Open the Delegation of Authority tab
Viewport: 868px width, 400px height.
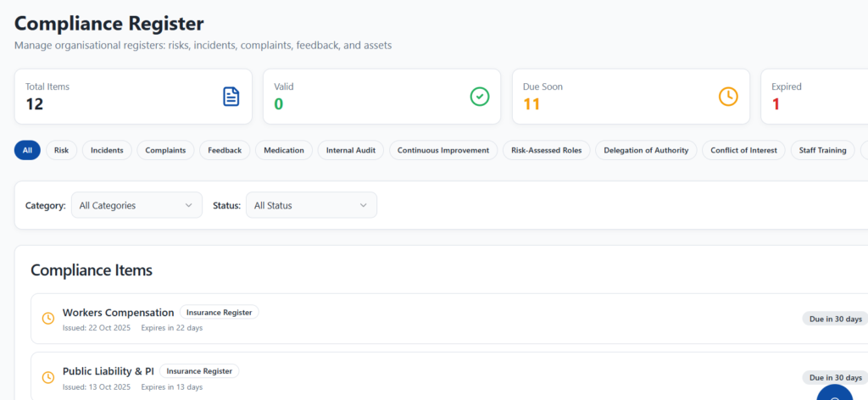(646, 151)
